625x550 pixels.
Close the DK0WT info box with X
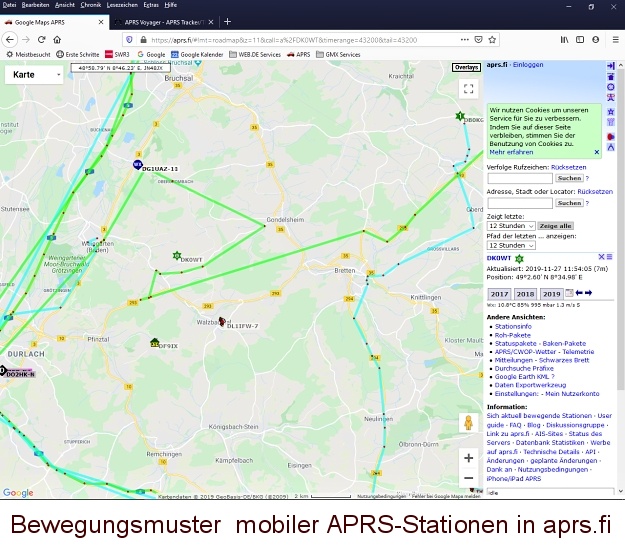click(601, 257)
